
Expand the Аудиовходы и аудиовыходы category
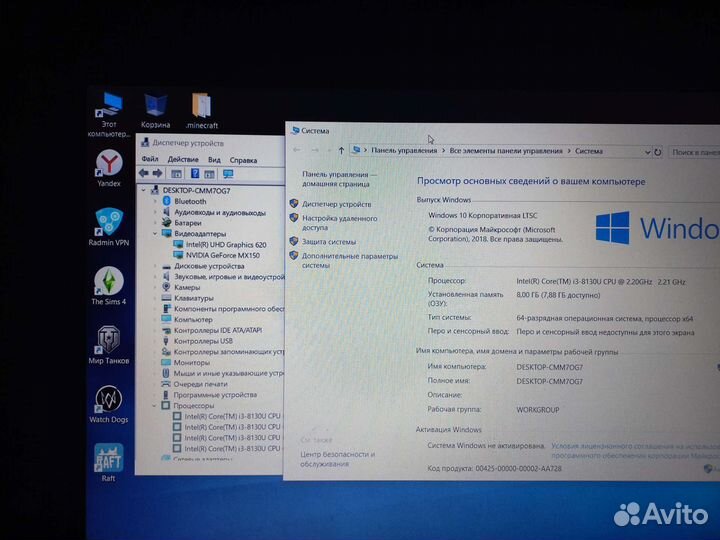click(155, 212)
